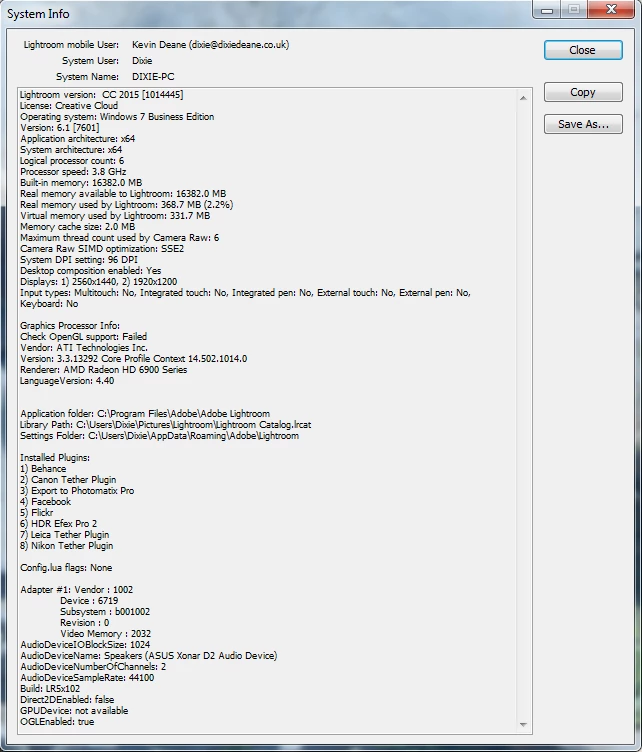Click 'Adapter #1: Vendor : 1002' line

[77, 590]
